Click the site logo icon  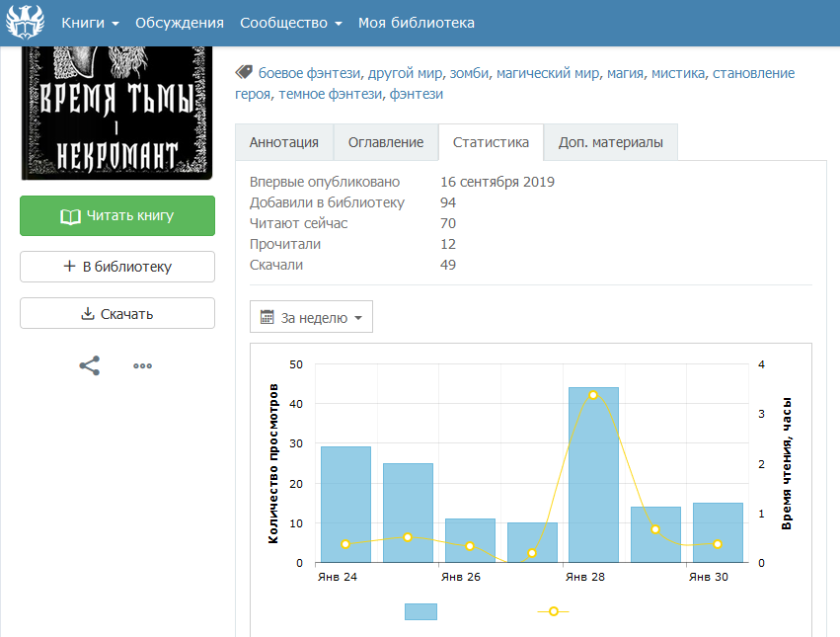coord(26,23)
